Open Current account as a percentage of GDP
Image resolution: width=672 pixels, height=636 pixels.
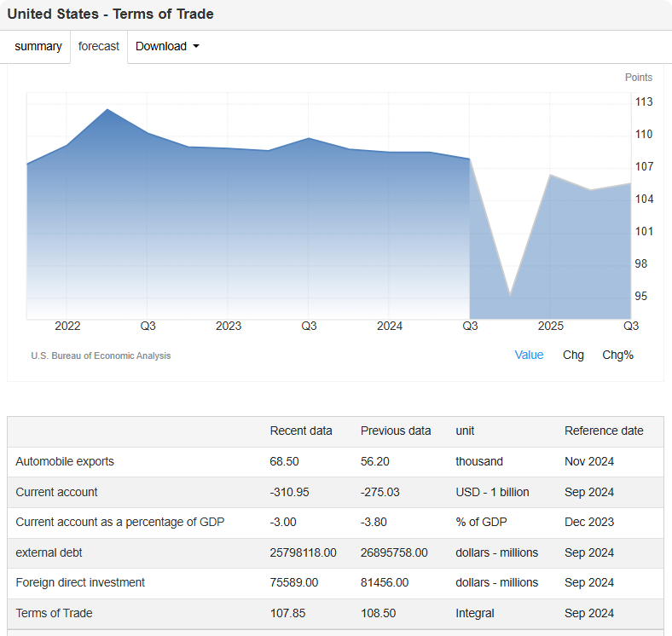(x=120, y=522)
